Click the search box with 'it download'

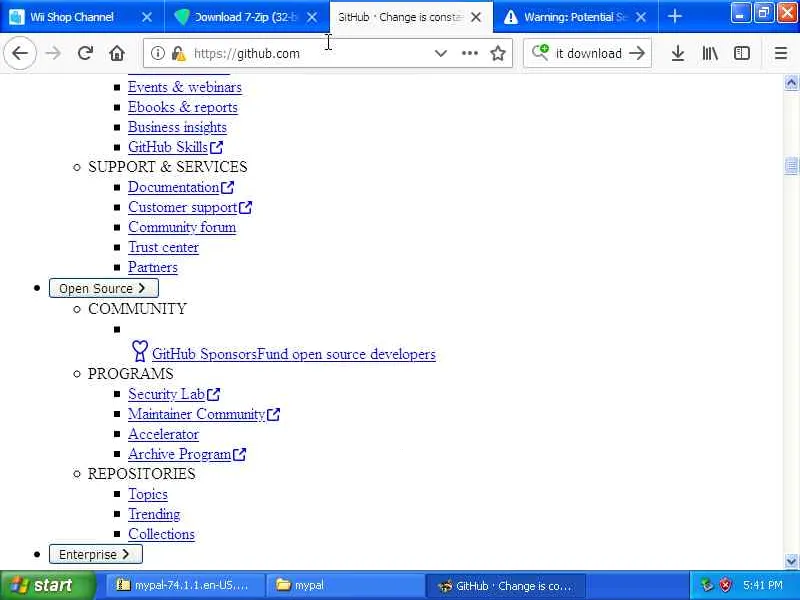(x=588, y=53)
